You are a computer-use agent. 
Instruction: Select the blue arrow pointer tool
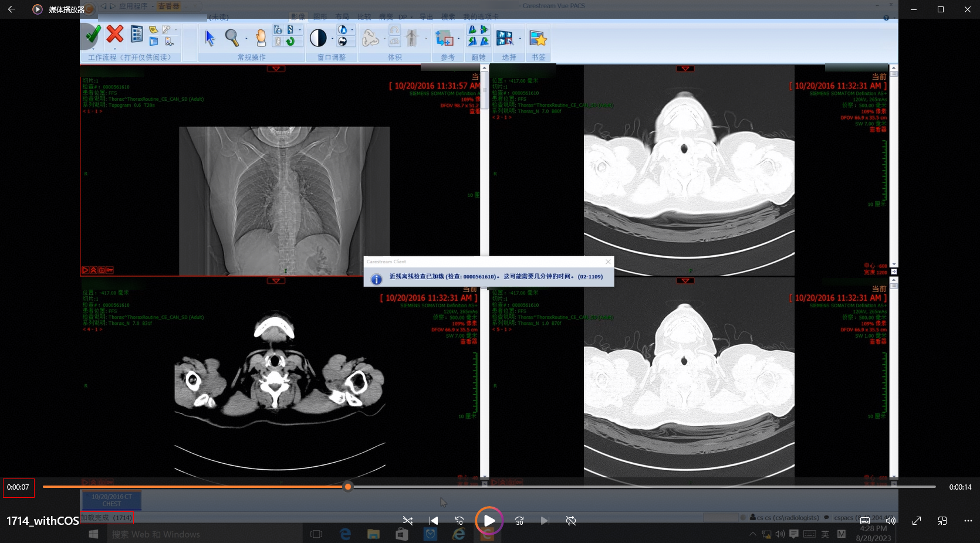point(209,38)
